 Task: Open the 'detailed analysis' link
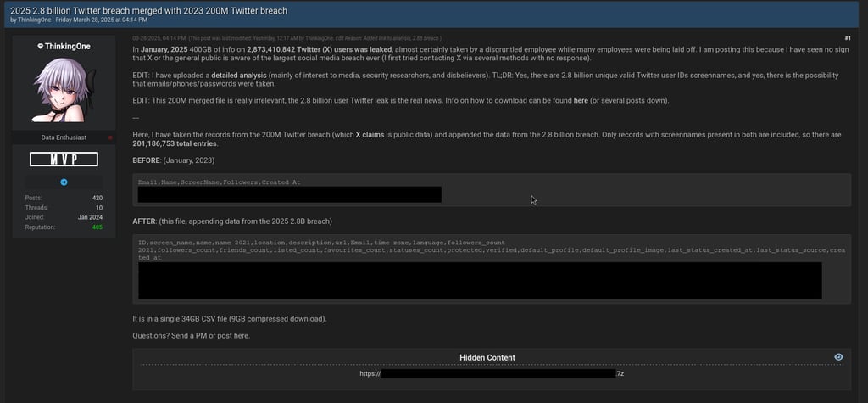point(239,75)
